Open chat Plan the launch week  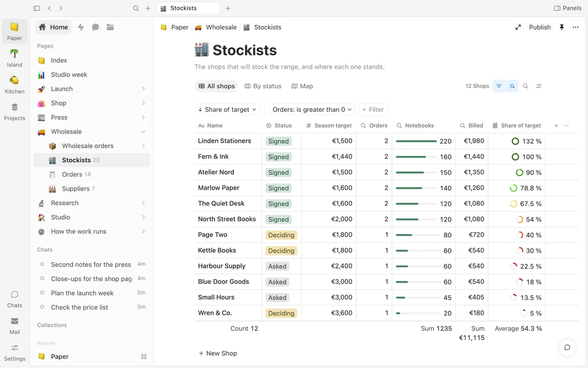[92, 293]
